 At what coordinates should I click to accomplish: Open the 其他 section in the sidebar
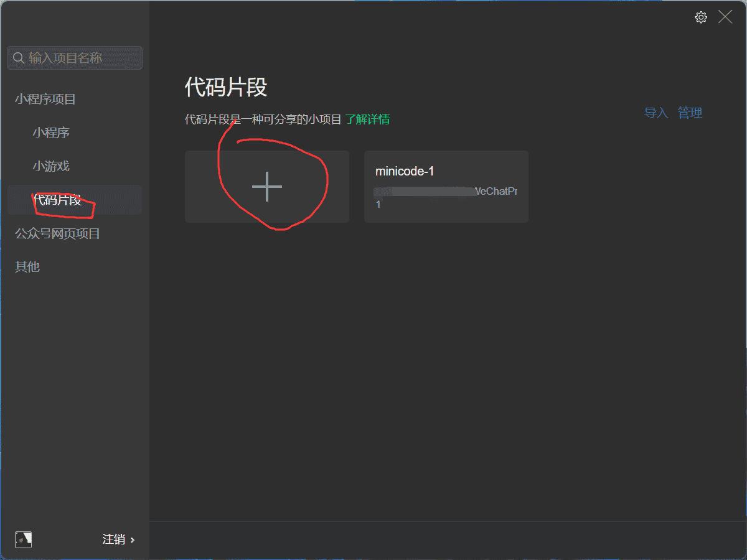coord(27,266)
